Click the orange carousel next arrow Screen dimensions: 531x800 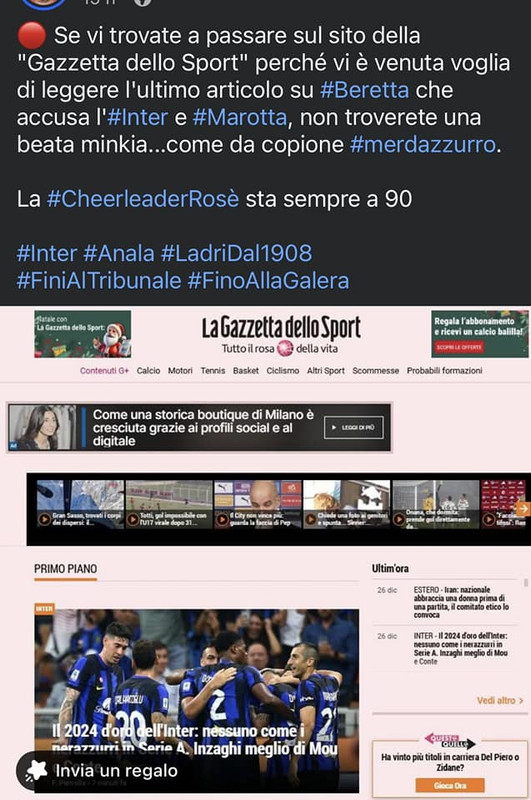click(x=523, y=508)
